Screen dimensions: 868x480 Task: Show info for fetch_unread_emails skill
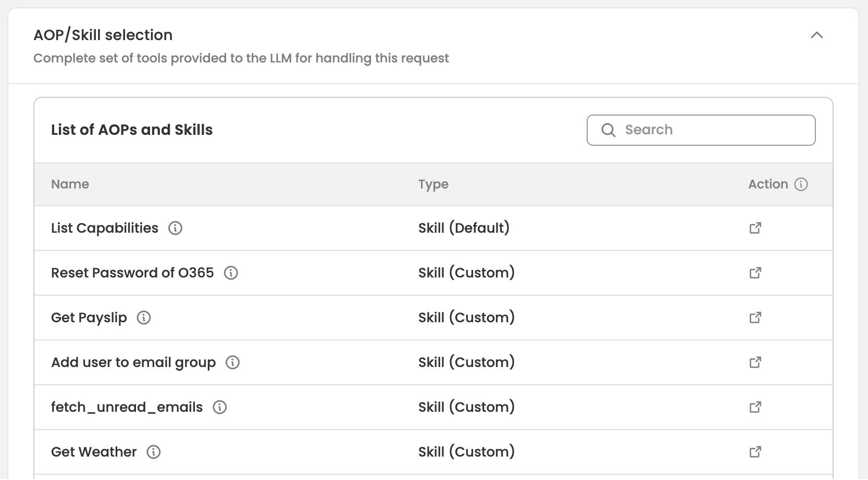220,407
